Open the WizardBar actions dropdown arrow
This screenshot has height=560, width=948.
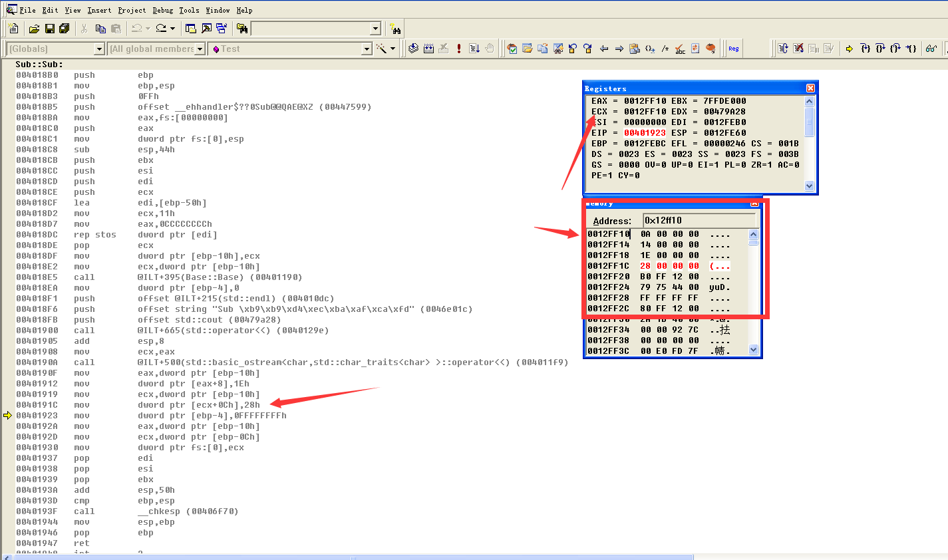pyautogui.click(x=393, y=49)
